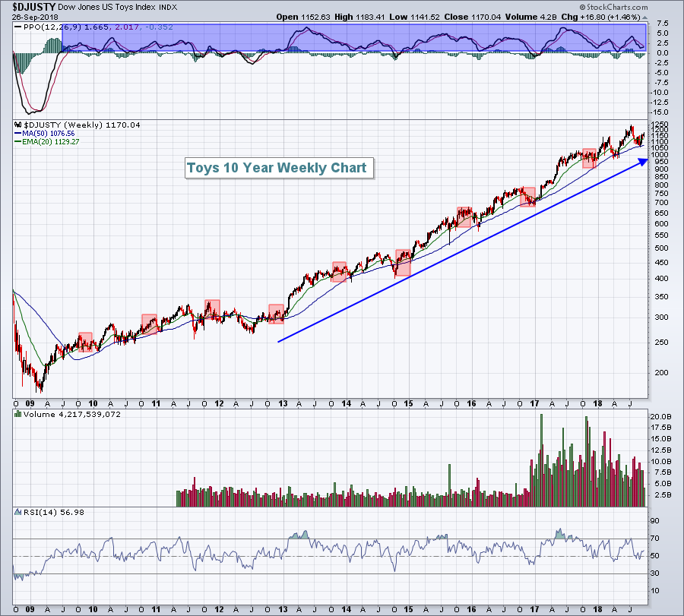Click the PPO -15.0 scale label
This screenshot has width=684, height=616.
pos(659,112)
